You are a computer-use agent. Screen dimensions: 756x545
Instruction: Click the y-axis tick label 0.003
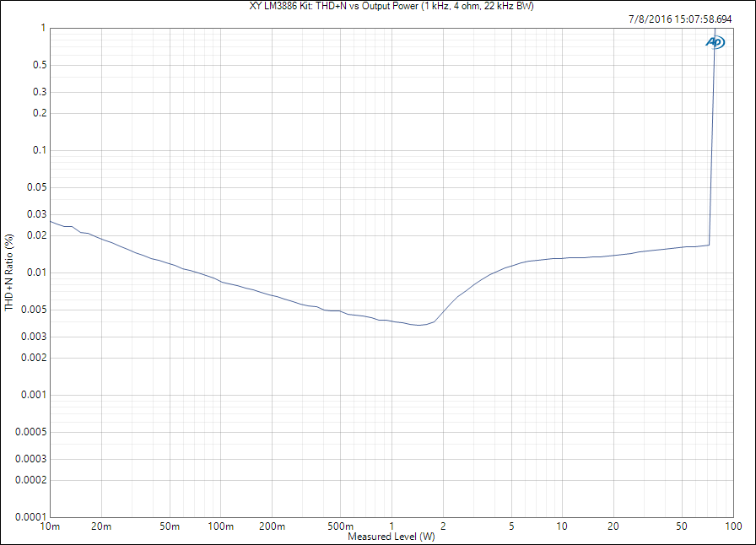coord(35,337)
